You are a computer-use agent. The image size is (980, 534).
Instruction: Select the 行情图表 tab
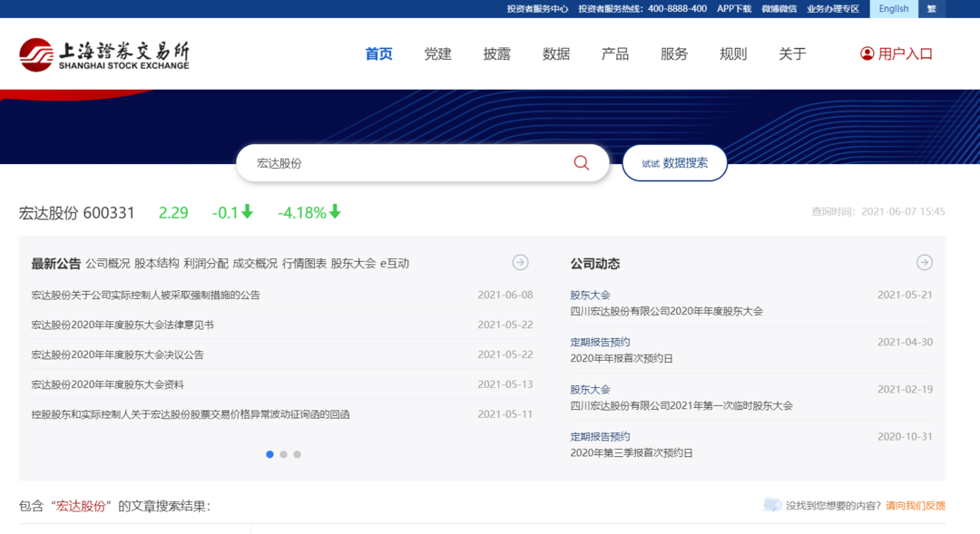pos(304,264)
